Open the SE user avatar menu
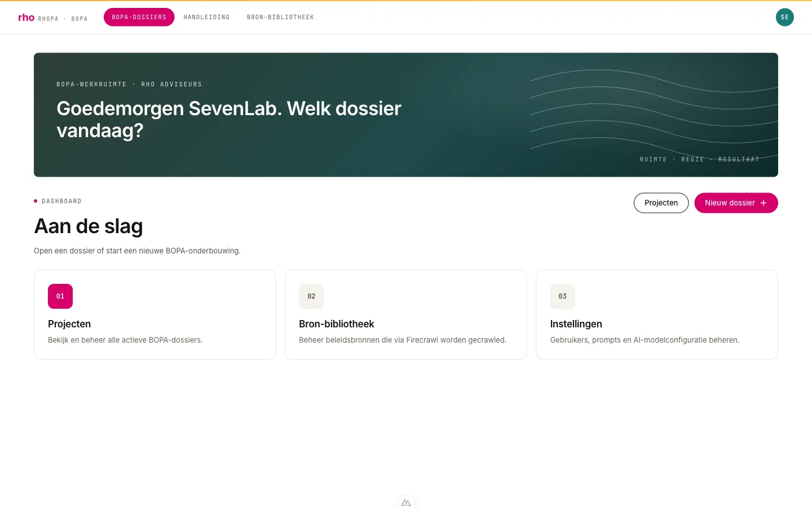 pos(784,17)
